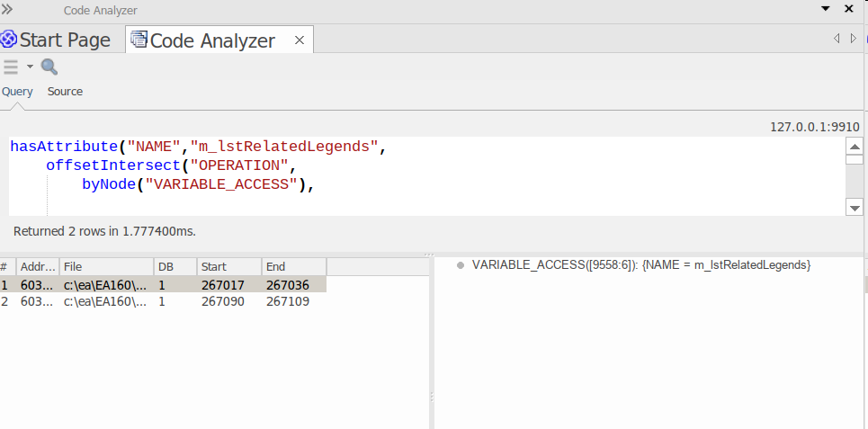The width and height of the screenshot is (868, 429).
Task: Click the File column header
Action: click(106, 266)
